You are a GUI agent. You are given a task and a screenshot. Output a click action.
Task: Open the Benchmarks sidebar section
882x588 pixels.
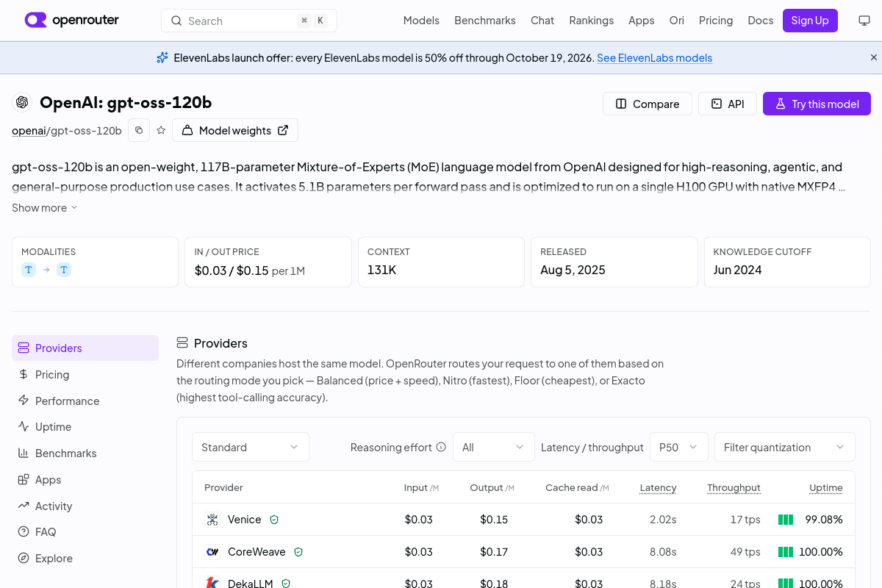click(85, 453)
